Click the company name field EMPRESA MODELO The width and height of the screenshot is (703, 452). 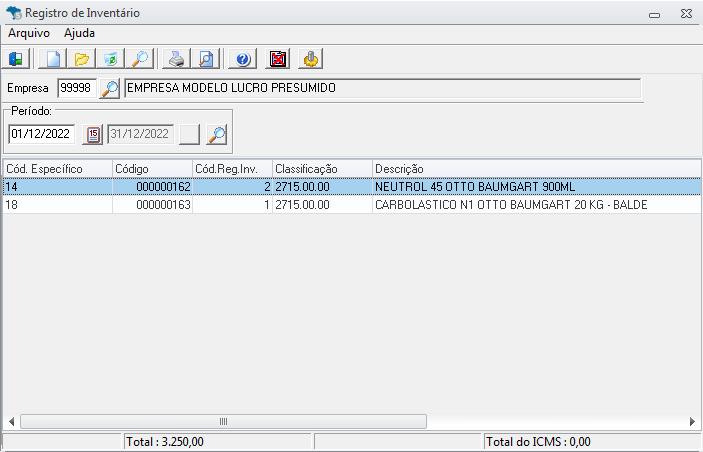382,88
